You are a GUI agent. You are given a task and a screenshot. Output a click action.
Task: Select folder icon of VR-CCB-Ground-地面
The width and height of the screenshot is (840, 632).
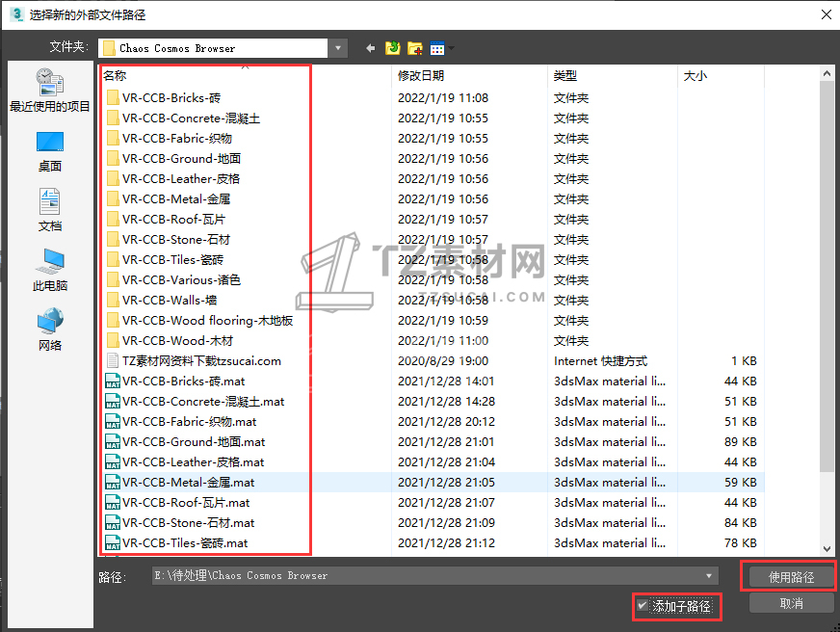(x=113, y=159)
